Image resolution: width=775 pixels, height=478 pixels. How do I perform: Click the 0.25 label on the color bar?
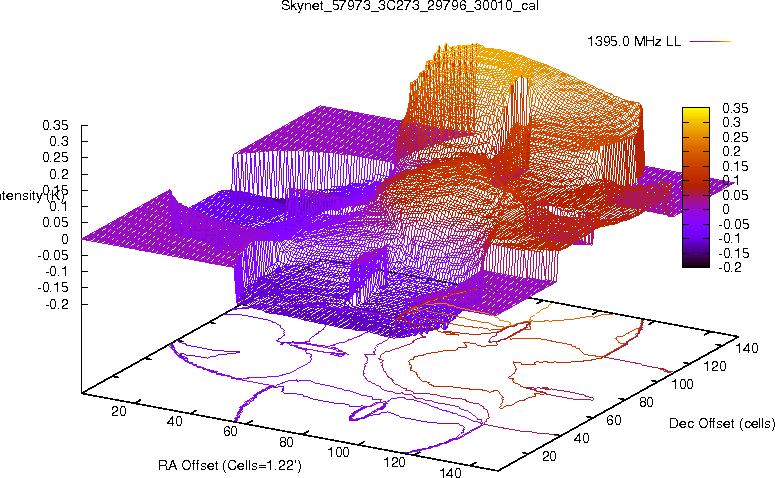(x=735, y=137)
